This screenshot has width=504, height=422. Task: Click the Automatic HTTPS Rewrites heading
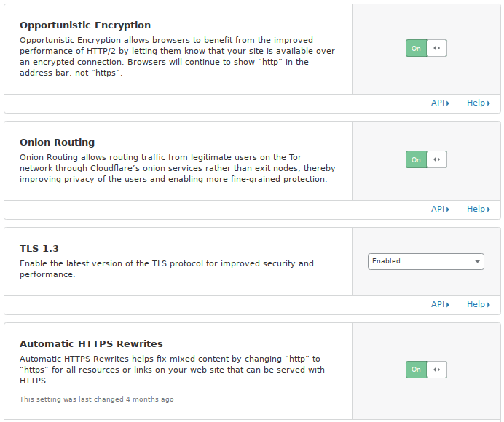(91, 344)
